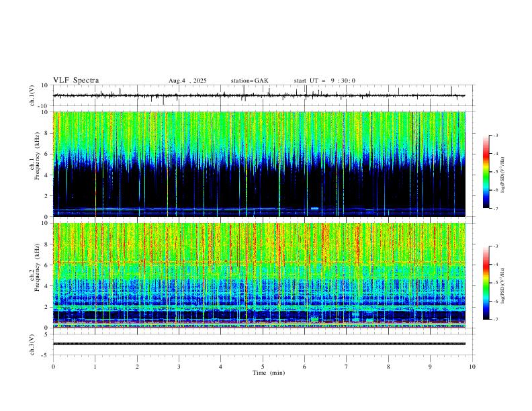This screenshot has width=532, height=411.
Task: Click the ch.3 black signal trace
Action: tap(259, 344)
